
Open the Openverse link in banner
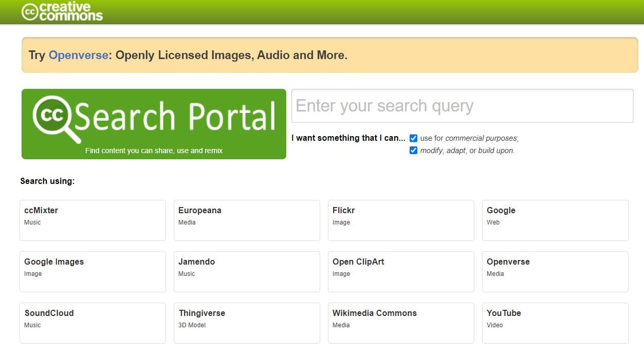[78, 55]
